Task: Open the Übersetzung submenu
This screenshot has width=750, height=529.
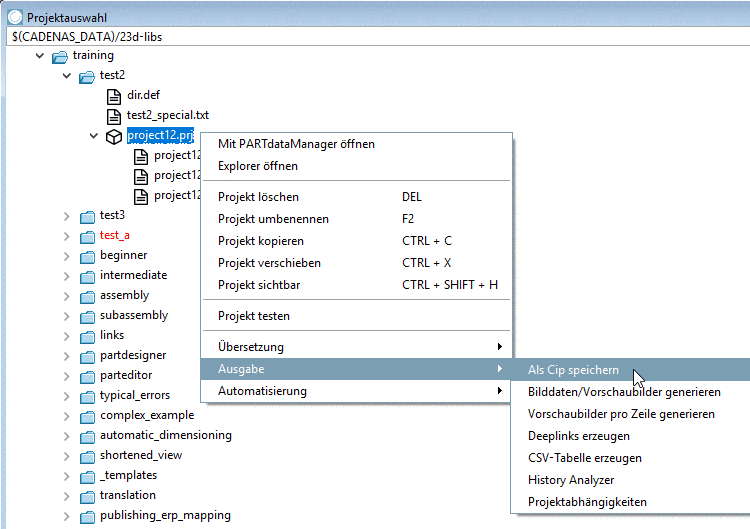Action: (356, 347)
